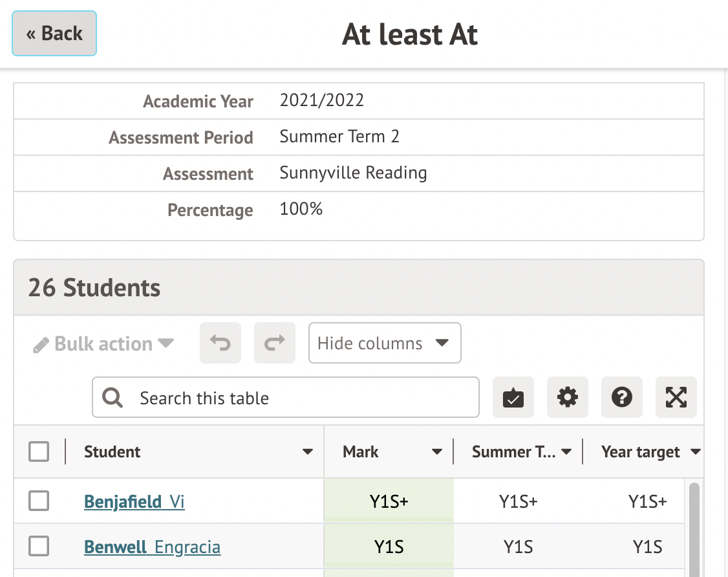Click the checkmark badge toolbar icon
The height and width of the screenshot is (577, 728).
point(513,397)
